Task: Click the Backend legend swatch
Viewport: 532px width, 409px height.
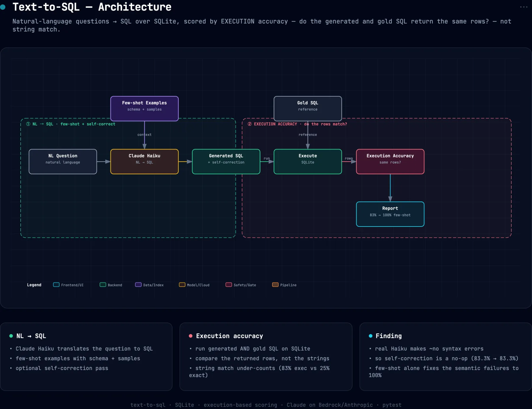Action: point(103,285)
